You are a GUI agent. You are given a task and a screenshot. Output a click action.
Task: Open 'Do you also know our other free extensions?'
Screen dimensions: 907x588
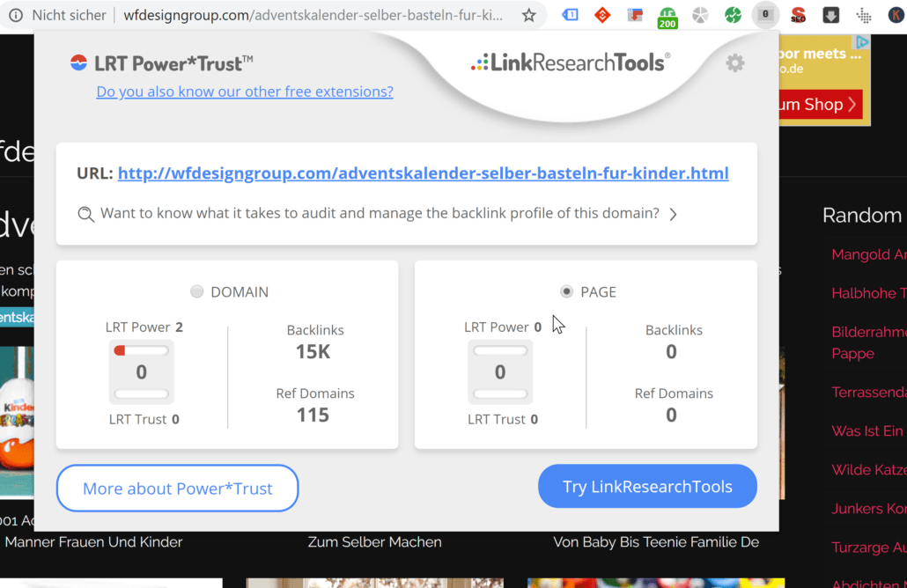245,92
